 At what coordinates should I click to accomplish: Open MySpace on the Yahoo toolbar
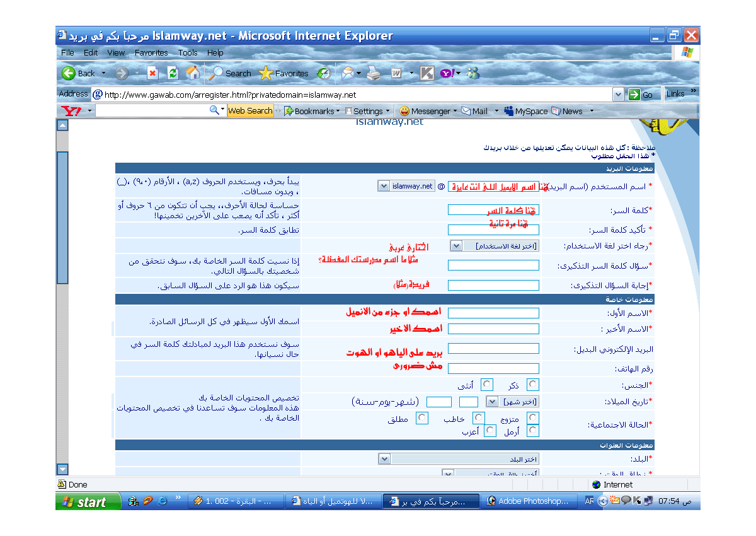click(525, 111)
